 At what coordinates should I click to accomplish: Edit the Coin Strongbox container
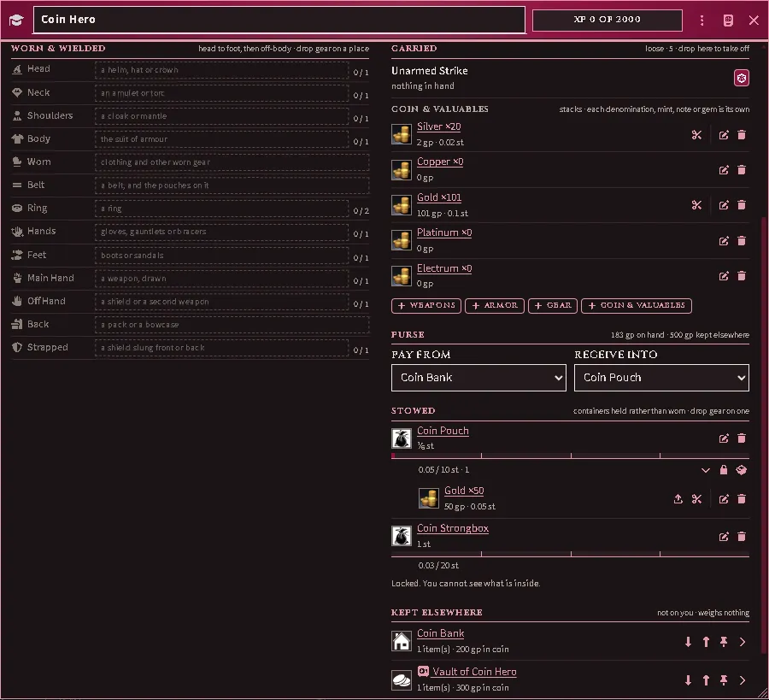click(724, 537)
